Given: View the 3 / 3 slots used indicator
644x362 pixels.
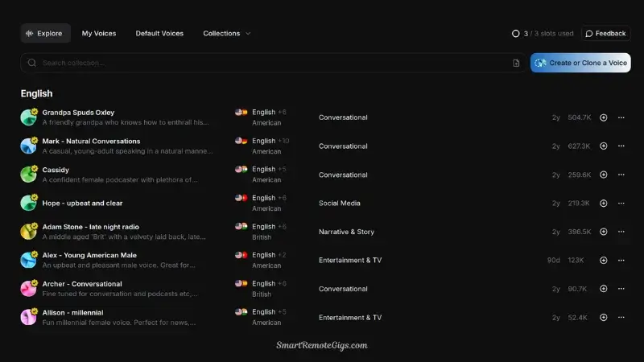Looking at the screenshot, I should pos(543,34).
